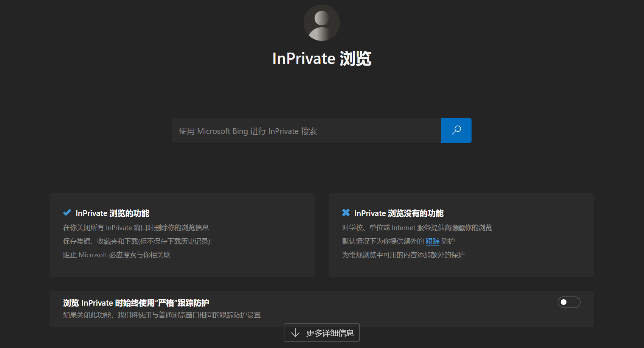
Task: Click heading InPrivate 浏览的功能
Action: [112, 213]
